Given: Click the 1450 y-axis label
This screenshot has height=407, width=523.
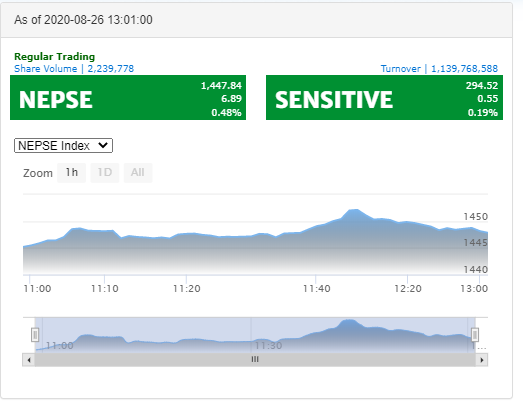Looking at the screenshot, I should tap(476, 217).
